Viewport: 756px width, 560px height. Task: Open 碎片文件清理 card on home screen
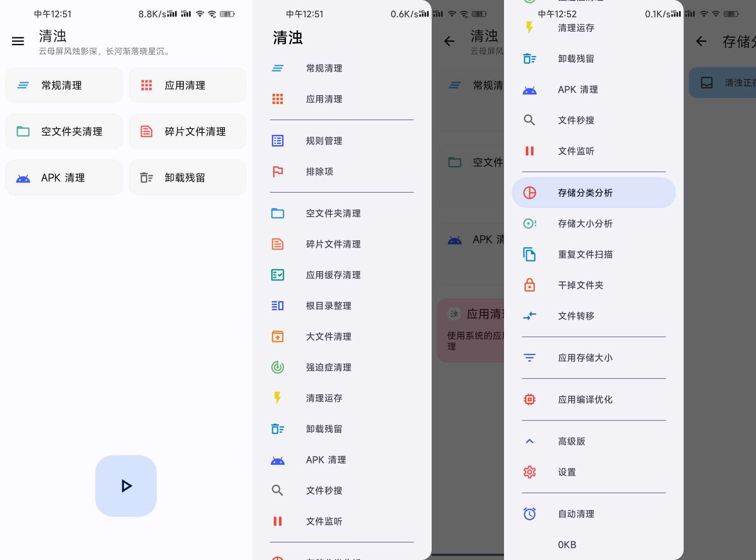click(x=188, y=132)
